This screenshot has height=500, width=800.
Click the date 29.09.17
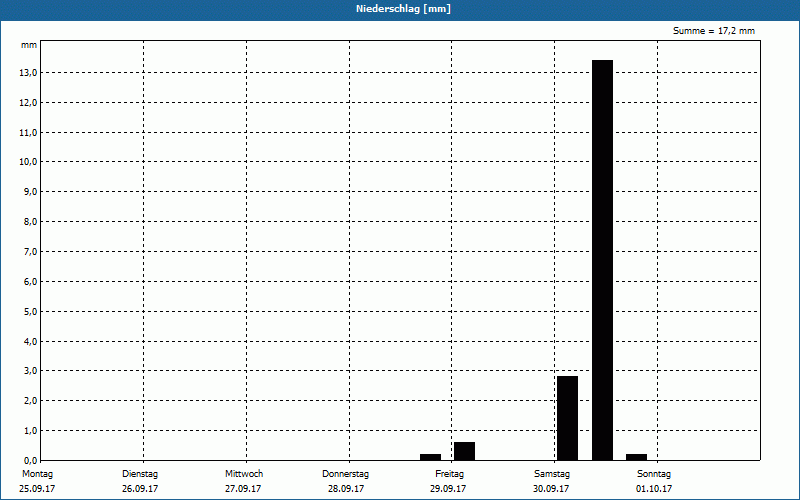coord(448,489)
